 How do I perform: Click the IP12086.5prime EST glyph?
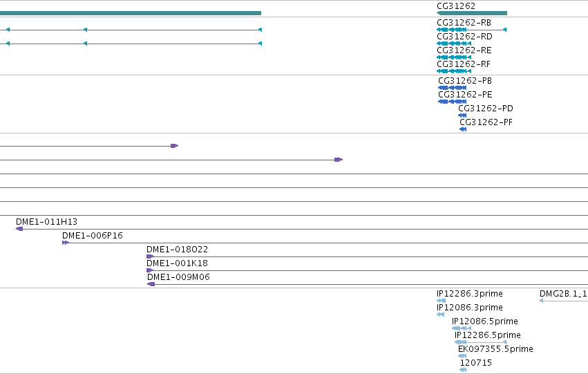(462, 328)
